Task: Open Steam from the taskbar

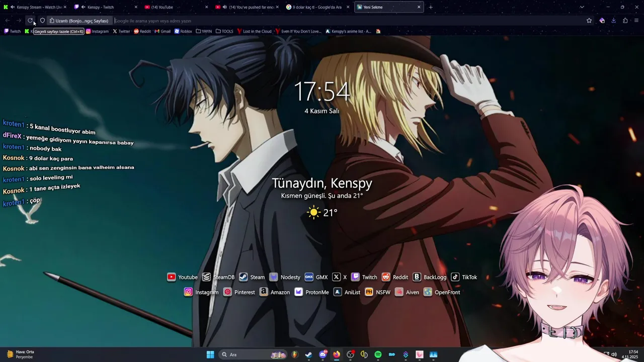Action: tap(308, 354)
